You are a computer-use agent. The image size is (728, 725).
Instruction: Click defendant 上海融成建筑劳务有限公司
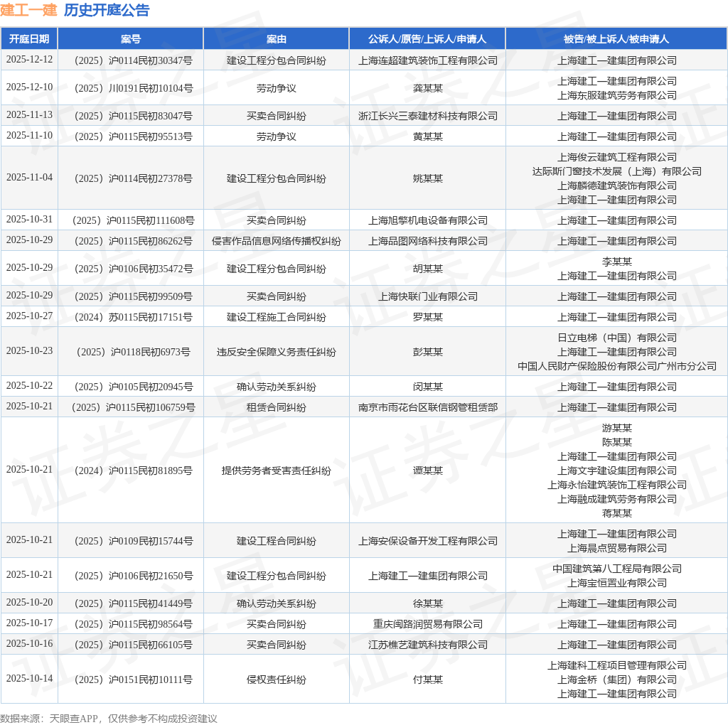click(x=616, y=499)
